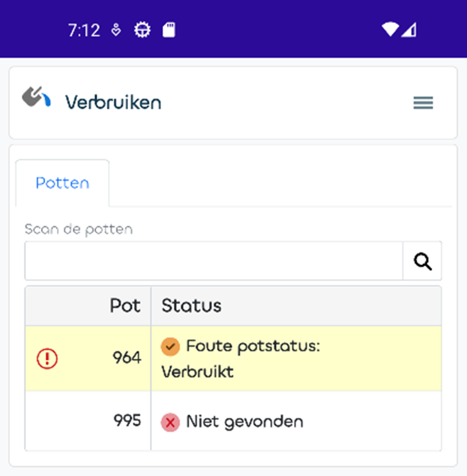The image size is (467, 476).
Task: Click the Wi-Fi icon in status bar
Action: pyautogui.click(x=389, y=30)
